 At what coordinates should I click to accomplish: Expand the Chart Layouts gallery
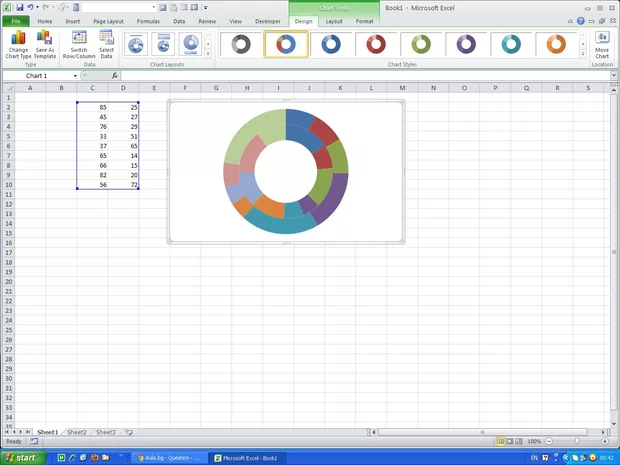(208, 53)
